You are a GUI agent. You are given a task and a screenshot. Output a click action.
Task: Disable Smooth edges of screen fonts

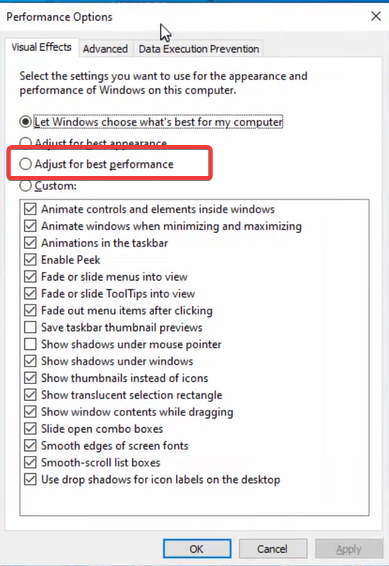click(30, 445)
